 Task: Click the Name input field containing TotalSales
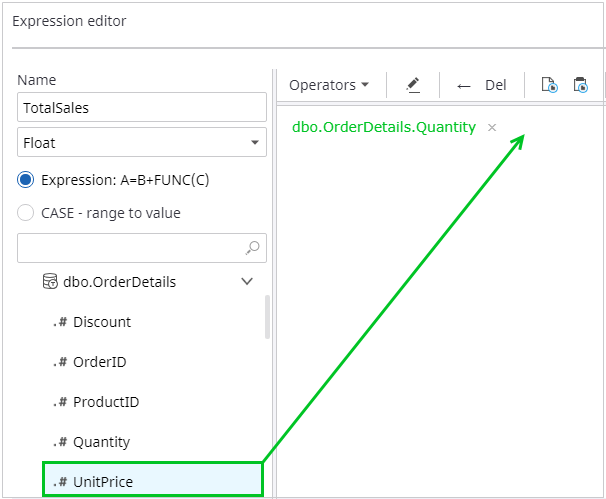coord(142,107)
